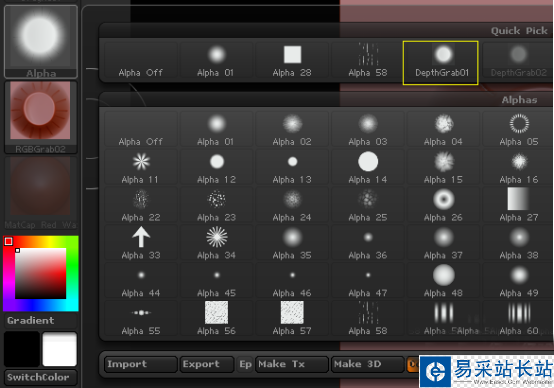Click the Export alpha button
554x388 pixels.
pos(207,364)
